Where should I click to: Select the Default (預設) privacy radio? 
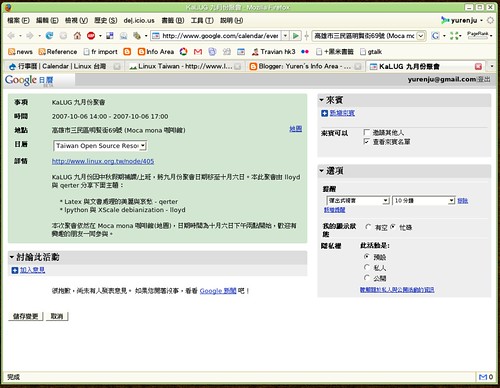[367, 257]
